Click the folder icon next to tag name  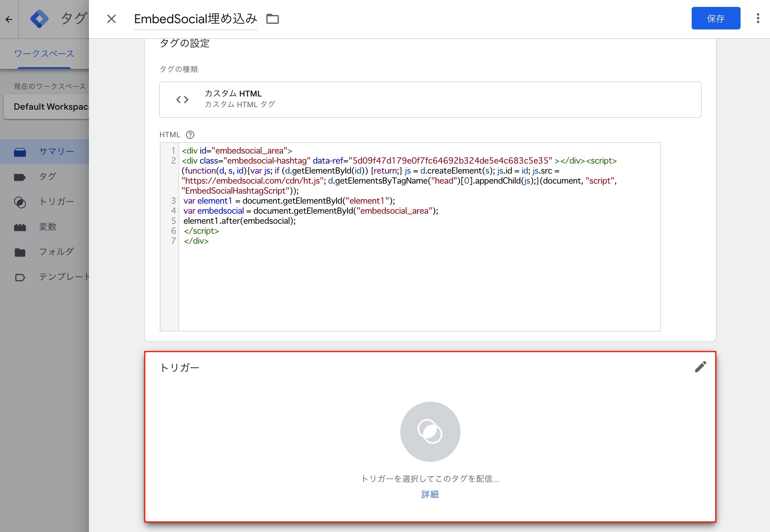pos(273,19)
